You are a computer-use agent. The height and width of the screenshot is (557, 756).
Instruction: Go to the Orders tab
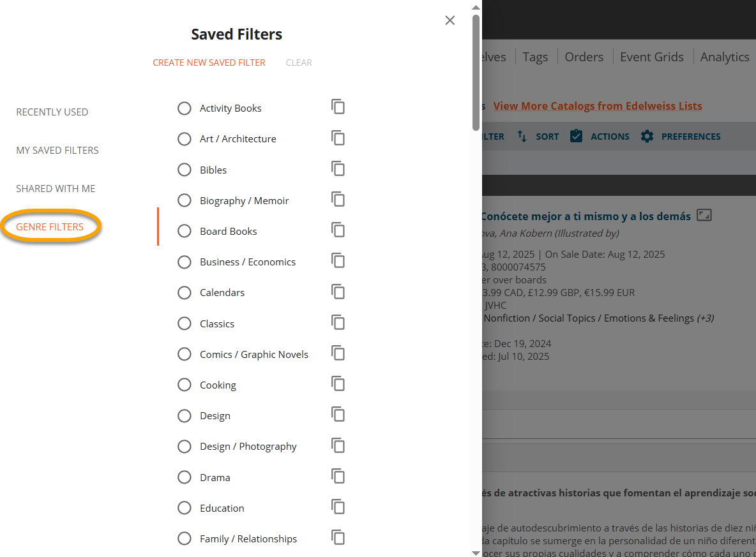[x=584, y=57]
